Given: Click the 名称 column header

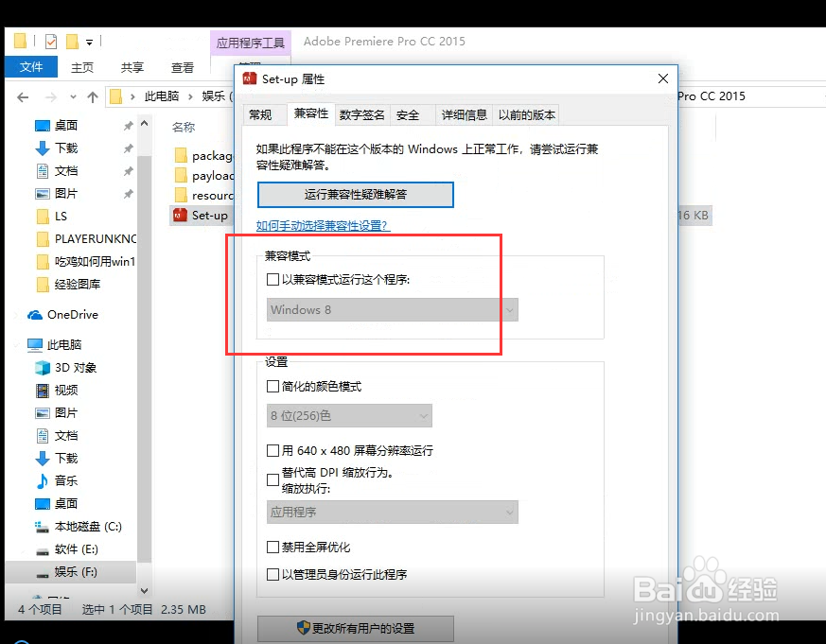Looking at the screenshot, I should point(184,127).
